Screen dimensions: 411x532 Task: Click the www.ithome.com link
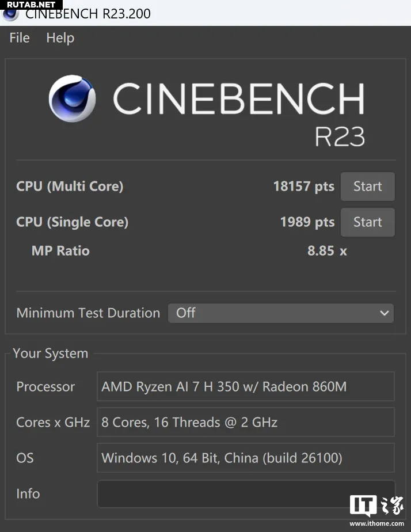coord(376,523)
